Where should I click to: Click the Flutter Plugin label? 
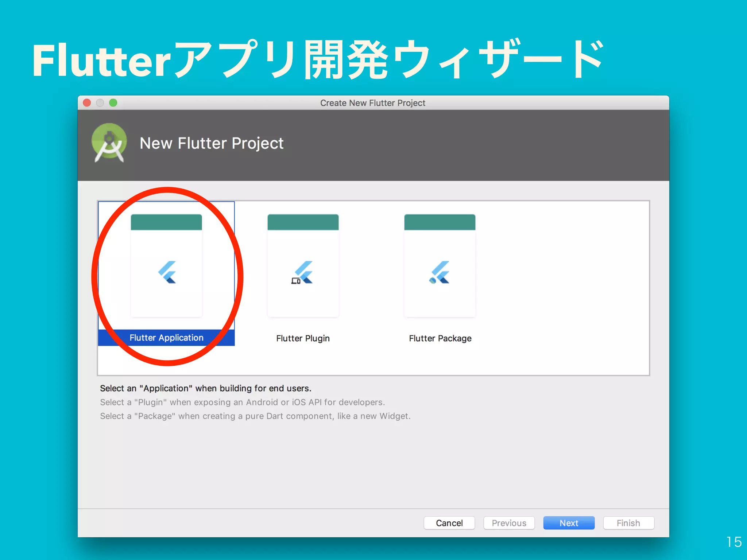303,338
